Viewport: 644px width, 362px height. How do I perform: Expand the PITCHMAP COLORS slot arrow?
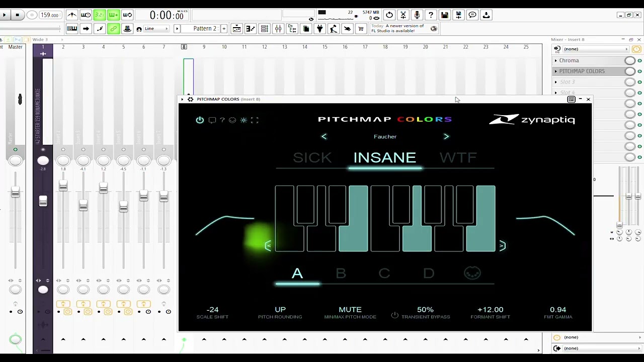[556, 71]
